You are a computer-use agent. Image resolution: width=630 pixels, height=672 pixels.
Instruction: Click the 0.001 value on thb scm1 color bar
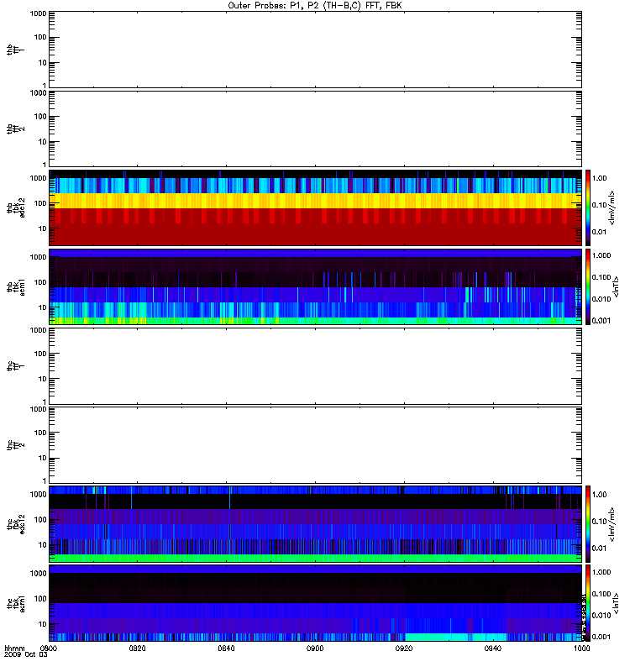[x=601, y=321]
